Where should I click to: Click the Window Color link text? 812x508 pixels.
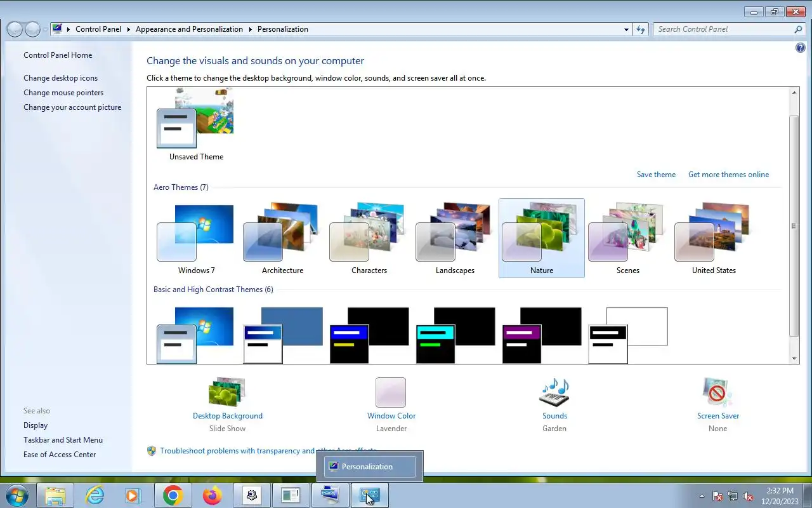coord(391,416)
